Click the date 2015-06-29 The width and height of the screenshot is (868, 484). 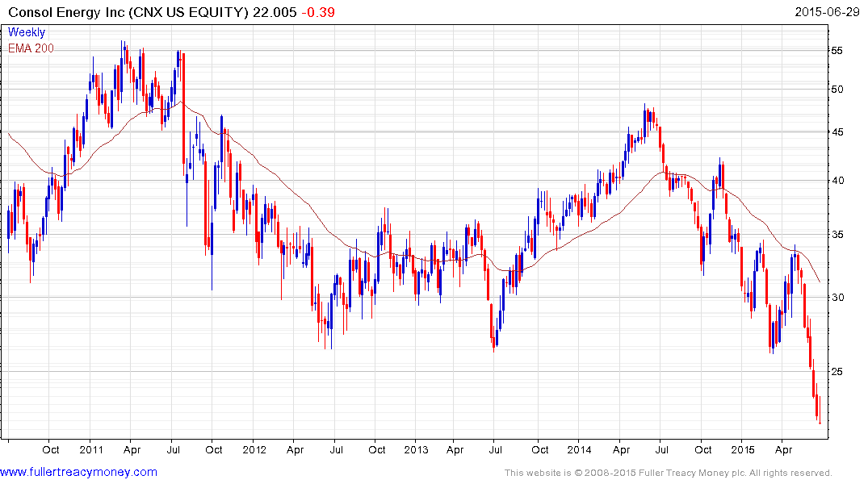click(827, 11)
